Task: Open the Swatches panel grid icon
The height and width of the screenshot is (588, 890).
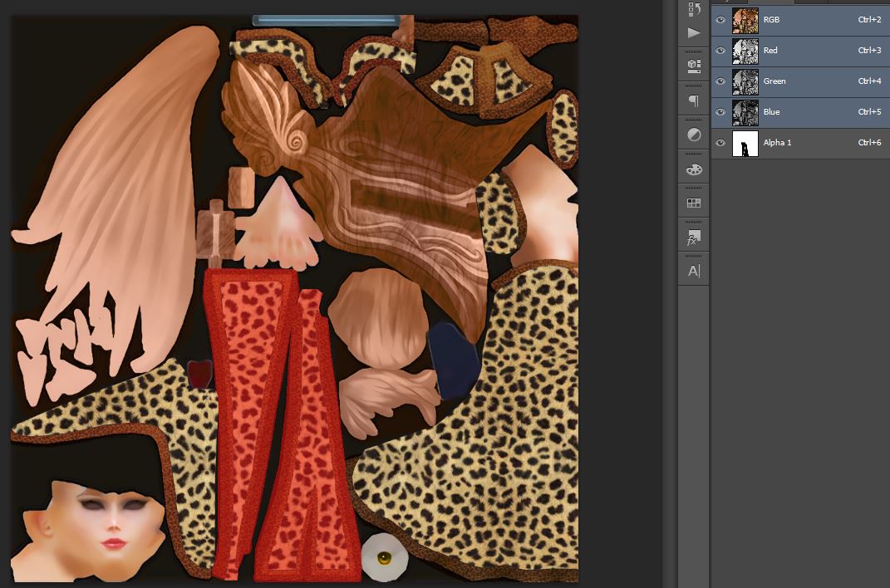Action: click(x=694, y=203)
